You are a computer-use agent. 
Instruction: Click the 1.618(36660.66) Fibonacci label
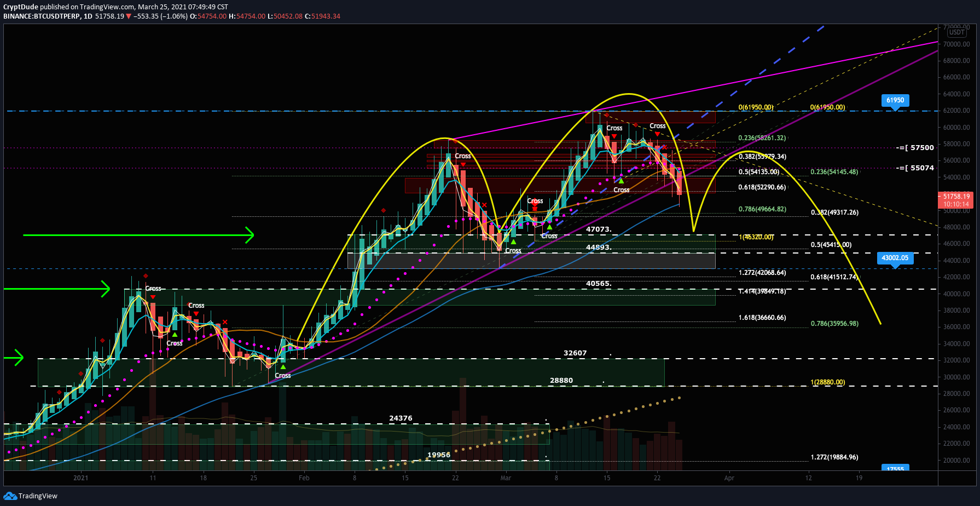(x=762, y=318)
